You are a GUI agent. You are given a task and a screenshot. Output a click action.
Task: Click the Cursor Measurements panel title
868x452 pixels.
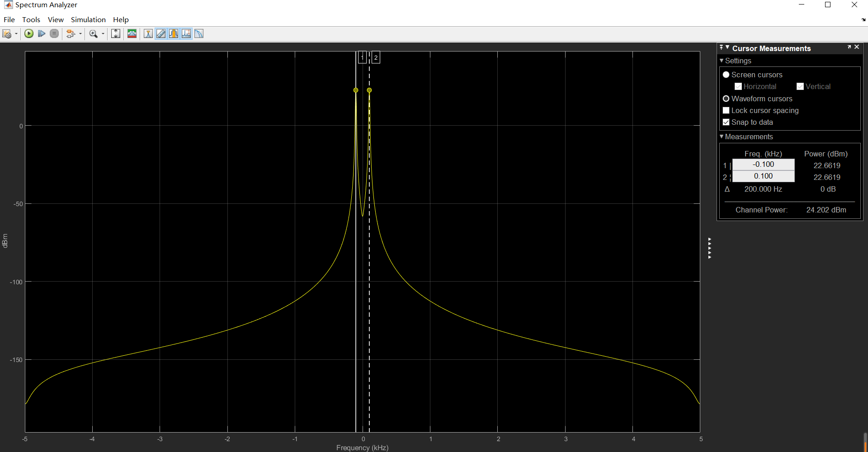[x=771, y=48]
